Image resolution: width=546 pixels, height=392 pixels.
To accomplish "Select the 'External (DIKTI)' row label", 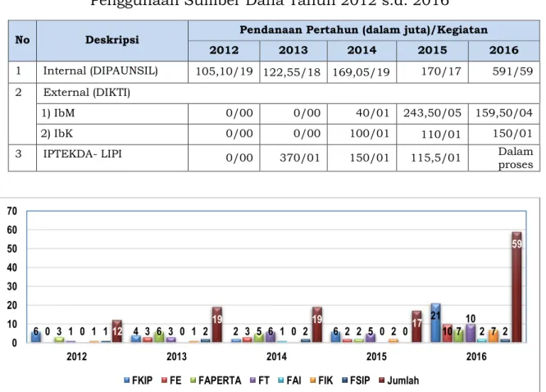I will [x=87, y=93].
